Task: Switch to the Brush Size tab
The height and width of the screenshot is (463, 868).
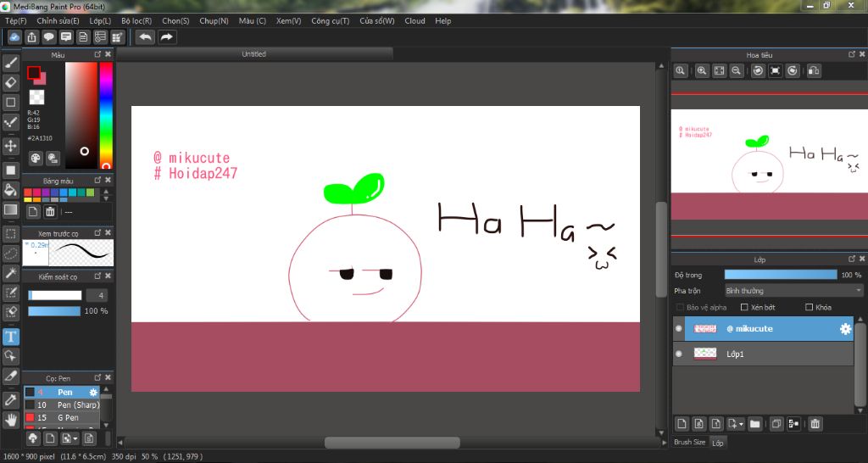Action: coord(689,442)
